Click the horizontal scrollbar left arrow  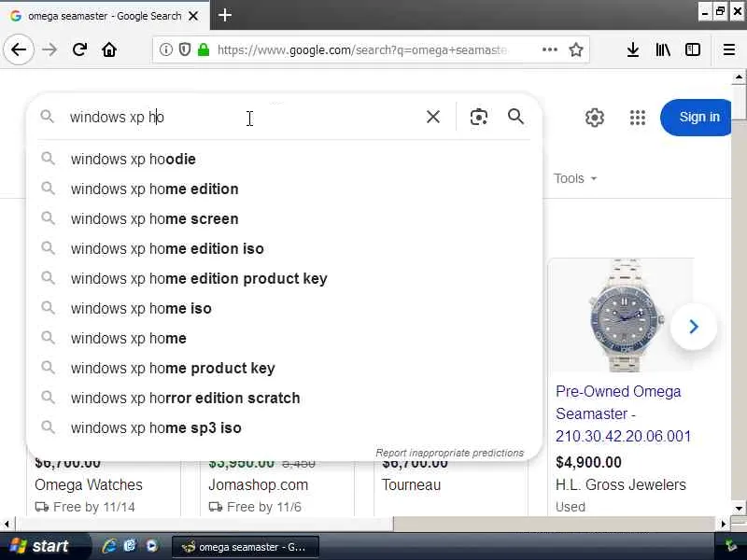[7, 524]
